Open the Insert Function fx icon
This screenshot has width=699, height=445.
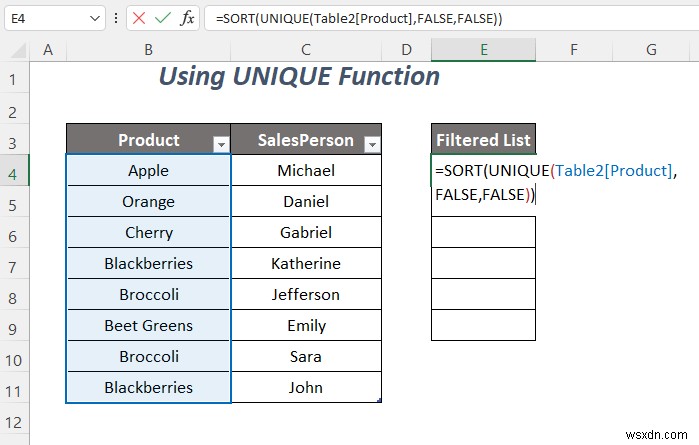click(x=187, y=19)
